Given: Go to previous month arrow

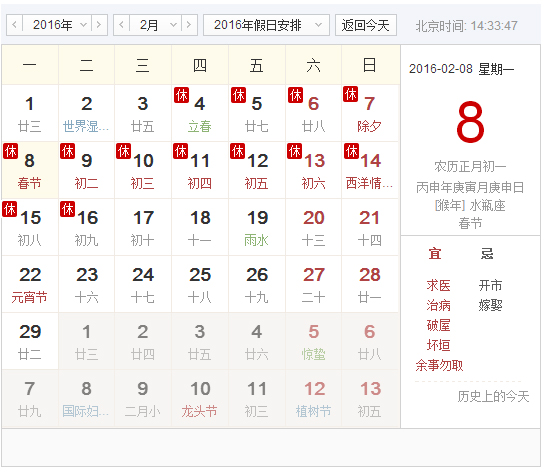Looking at the screenshot, I should coord(122,25).
